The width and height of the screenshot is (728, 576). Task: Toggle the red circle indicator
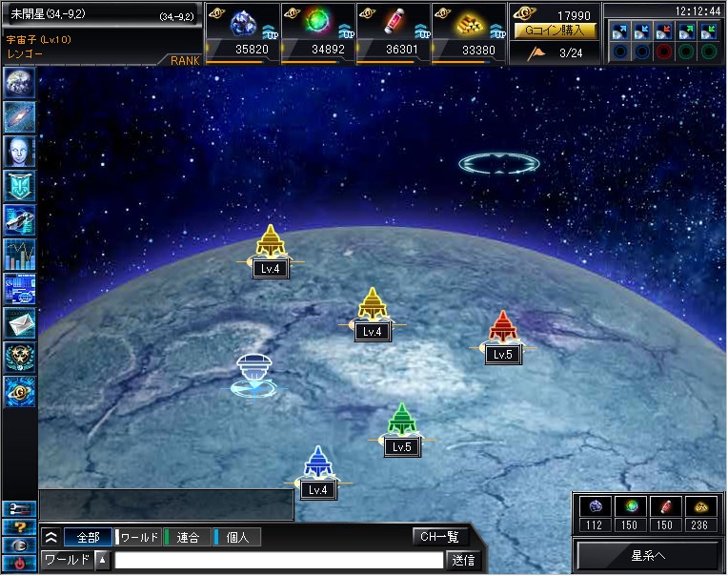tap(664, 51)
